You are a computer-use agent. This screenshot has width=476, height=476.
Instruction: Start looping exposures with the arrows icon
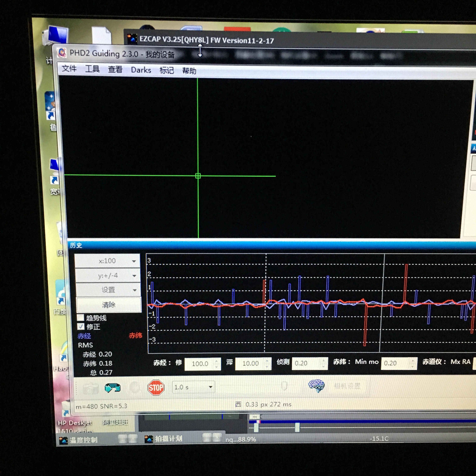[113, 388]
